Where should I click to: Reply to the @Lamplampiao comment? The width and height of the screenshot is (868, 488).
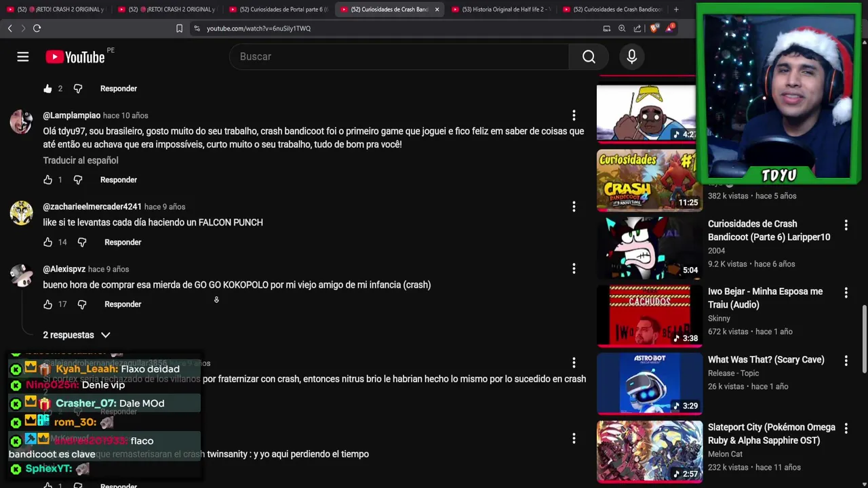(119, 180)
